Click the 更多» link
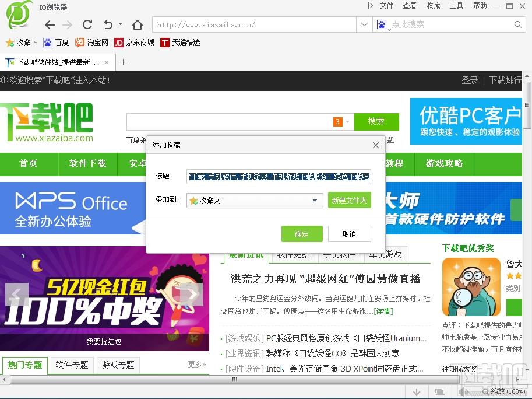 coord(197,365)
